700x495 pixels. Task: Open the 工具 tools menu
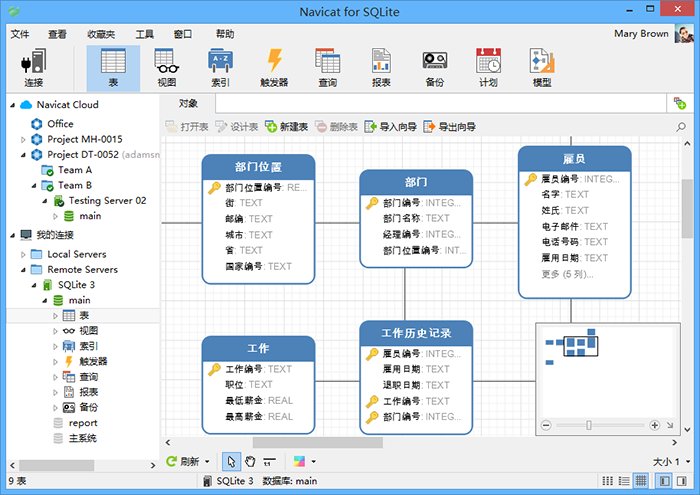145,34
